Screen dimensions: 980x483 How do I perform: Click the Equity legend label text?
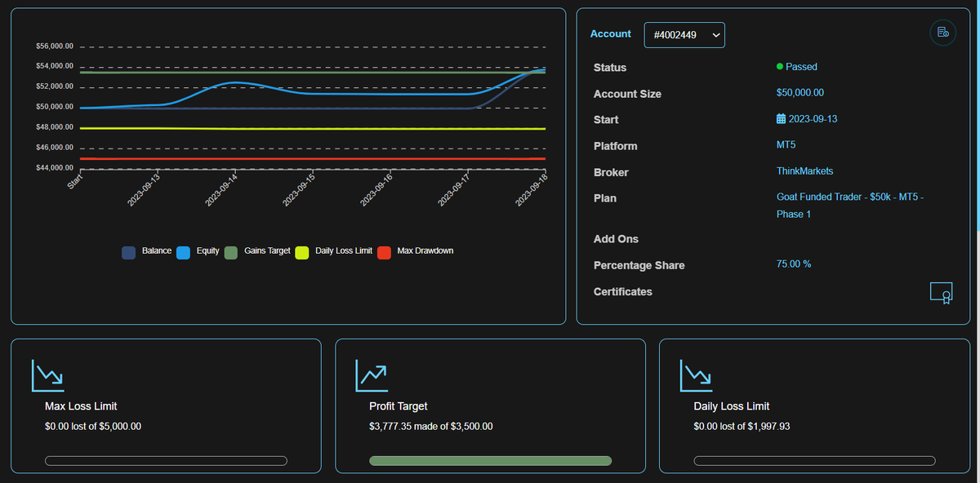pyautogui.click(x=208, y=250)
